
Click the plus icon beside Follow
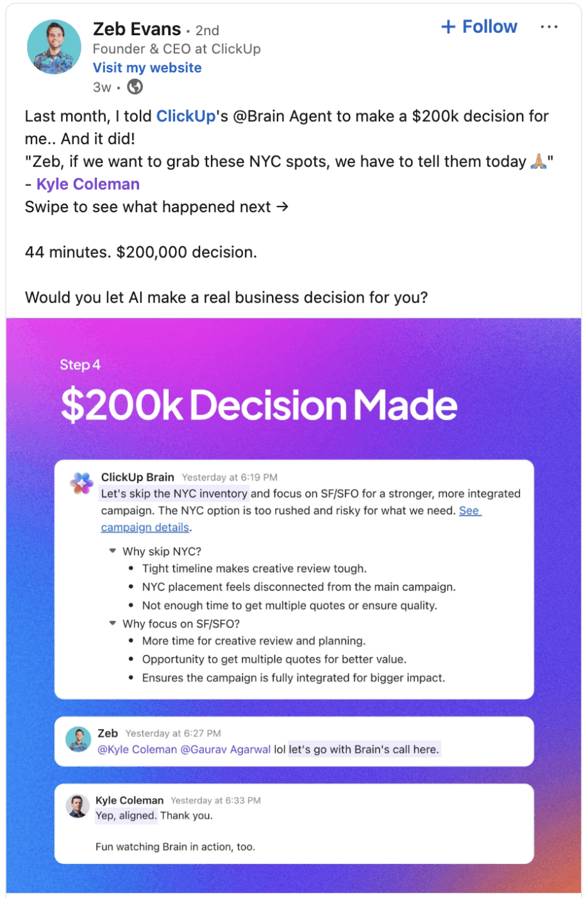[448, 27]
